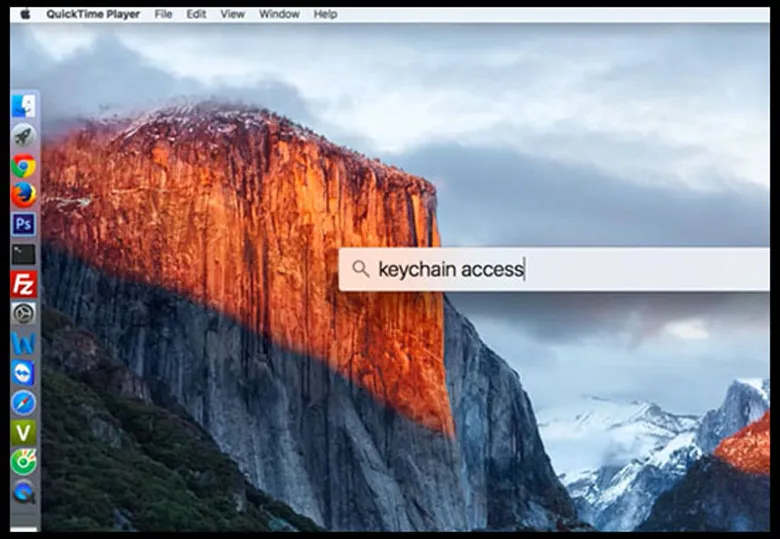Launch Photoshop from the dock
The width and height of the screenshot is (780, 539).
click(24, 224)
